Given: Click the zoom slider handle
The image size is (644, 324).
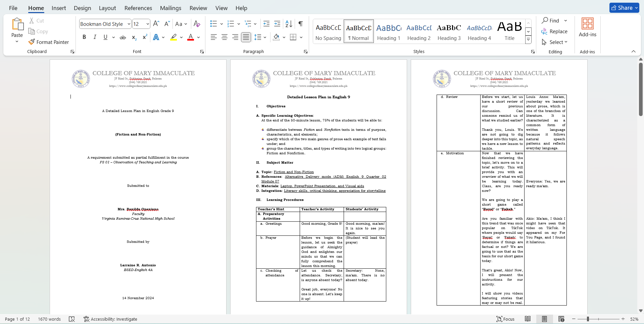Looking at the screenshot, I should tap(588, 319).
